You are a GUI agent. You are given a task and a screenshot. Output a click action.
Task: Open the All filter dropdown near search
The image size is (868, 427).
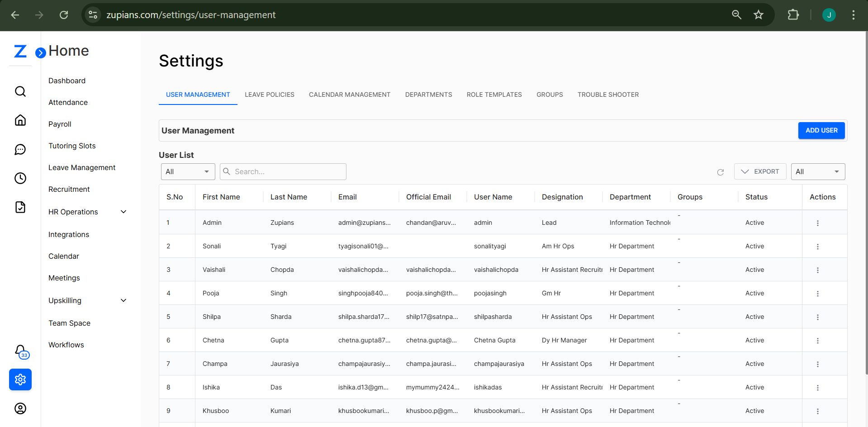(188, 171)
